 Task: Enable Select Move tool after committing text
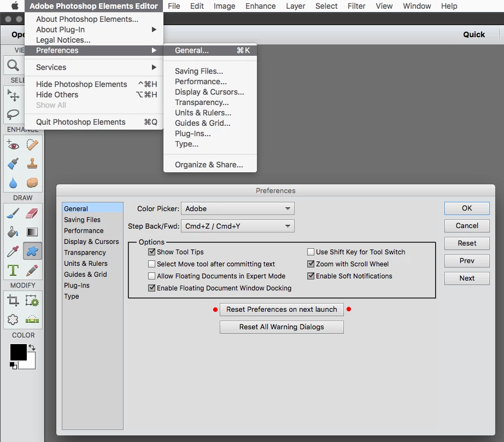[x=152, y=264]
